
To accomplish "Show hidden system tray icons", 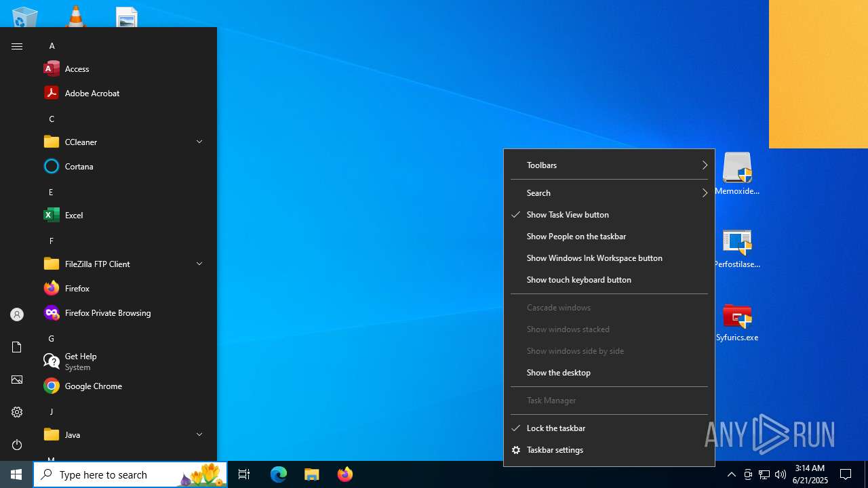I will (731, 474).
